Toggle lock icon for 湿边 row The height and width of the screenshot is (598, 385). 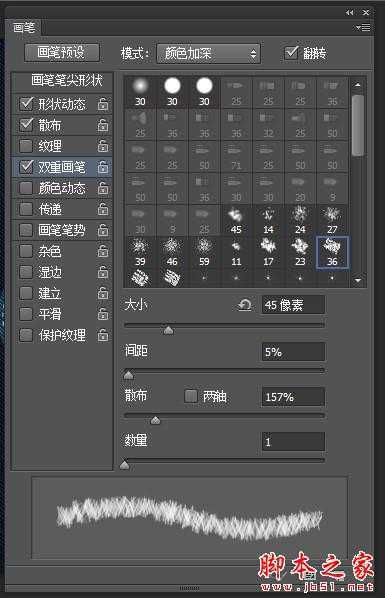click(x=103, y=272)
